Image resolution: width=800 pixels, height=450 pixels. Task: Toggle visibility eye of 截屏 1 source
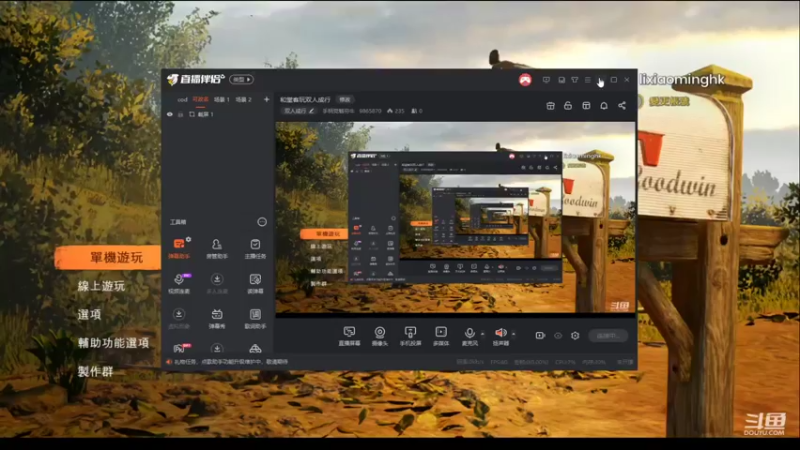pos(170,114)
